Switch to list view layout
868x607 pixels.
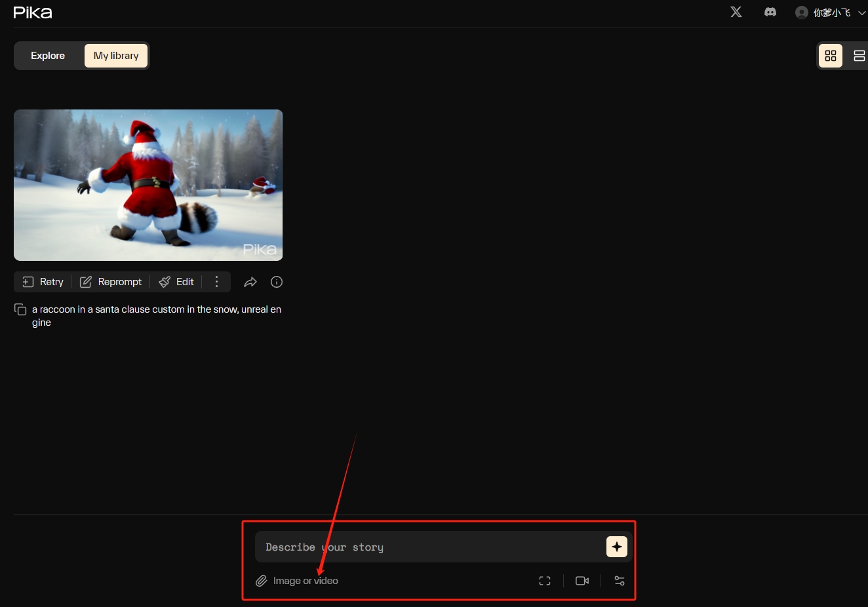coord(859,56)
